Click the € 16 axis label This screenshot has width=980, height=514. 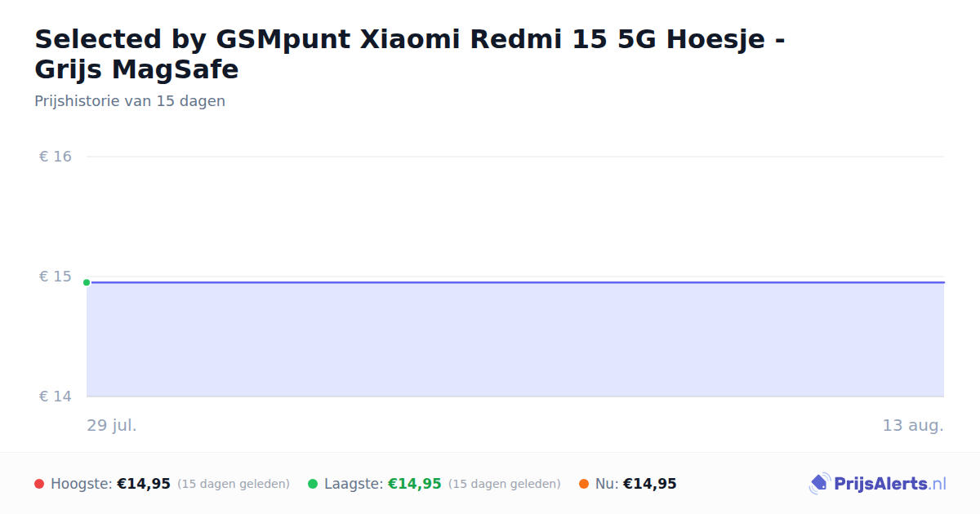point(56,157)
